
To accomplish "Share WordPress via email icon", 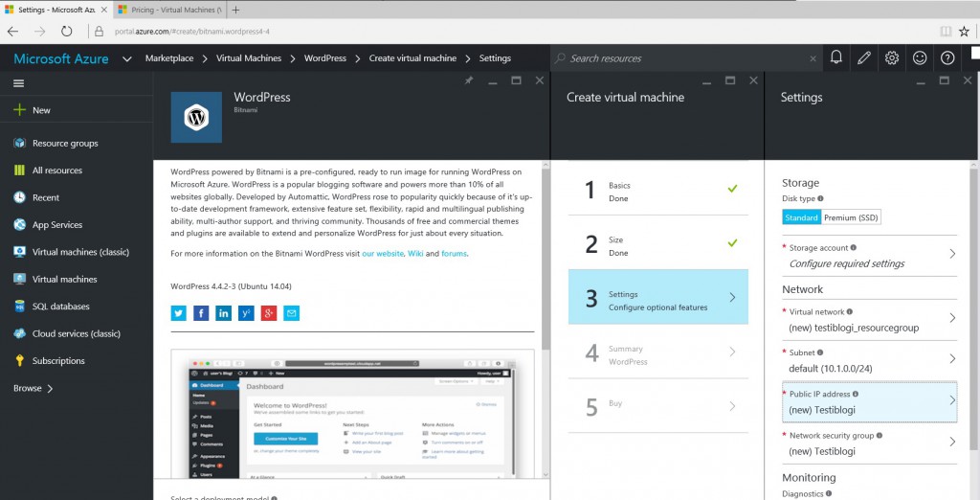I will (291, 313).
